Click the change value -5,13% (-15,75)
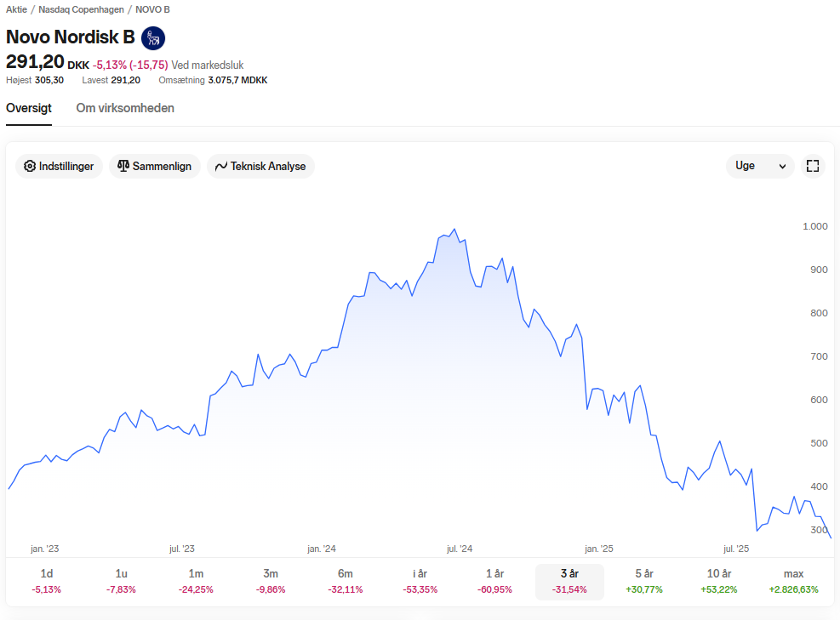840x620 pixels. click(x=130, y=65)
